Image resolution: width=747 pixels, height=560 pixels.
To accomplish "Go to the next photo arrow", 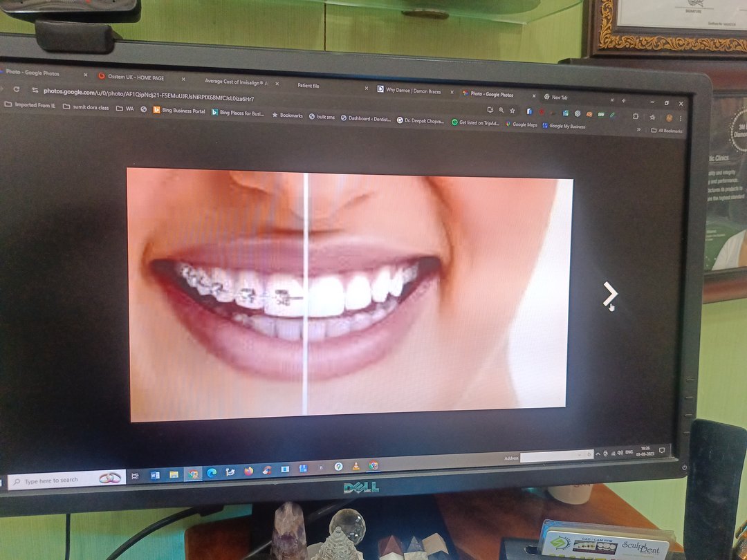I will point(609,293).
